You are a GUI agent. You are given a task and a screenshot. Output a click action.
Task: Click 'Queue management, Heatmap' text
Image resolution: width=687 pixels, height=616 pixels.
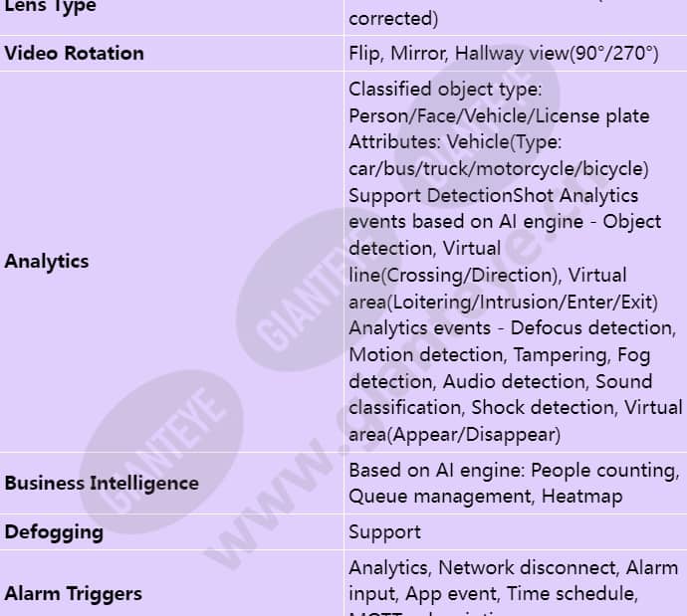point(486,497)
